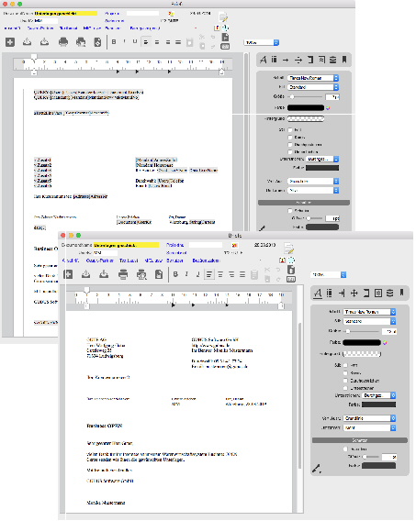Screen dimensions: 416x532
Task: Click the Beschreibung link in the front window
Action: pos(206,260)
